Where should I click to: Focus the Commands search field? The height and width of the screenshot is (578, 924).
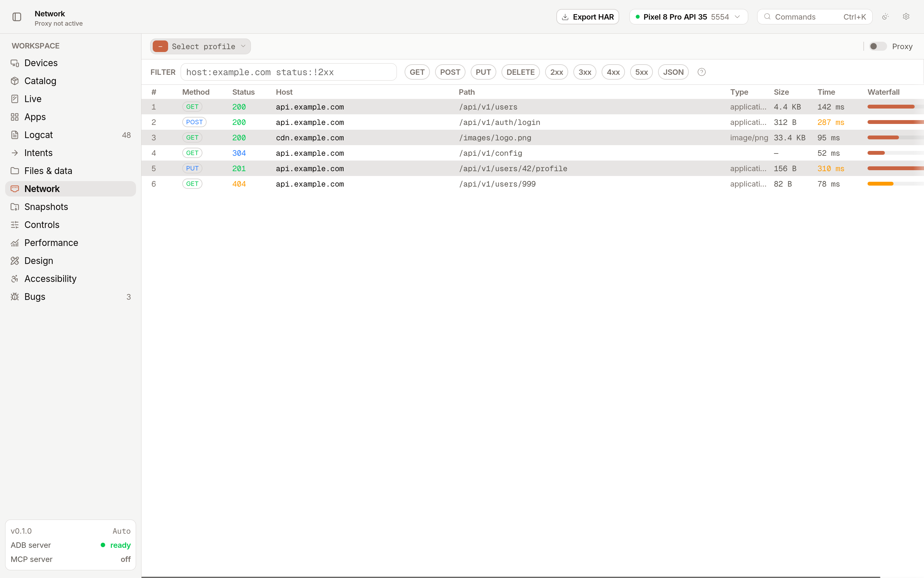tap(814, 17)
